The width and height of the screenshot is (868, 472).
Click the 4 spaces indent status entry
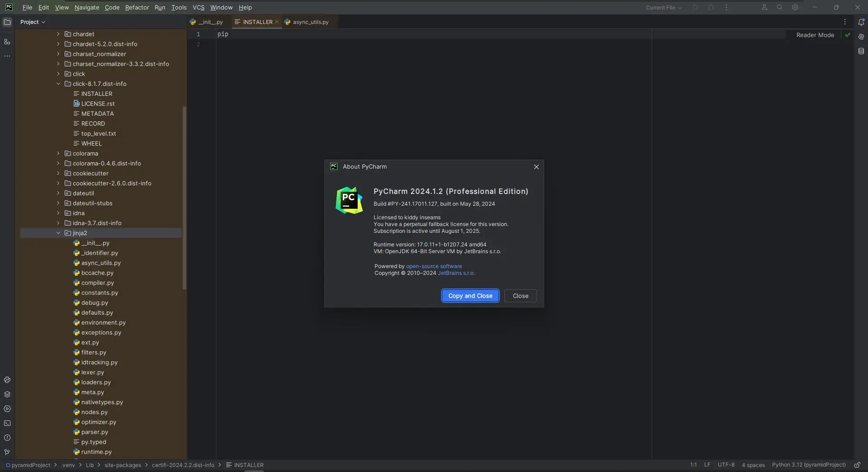(x=753, y=465)
